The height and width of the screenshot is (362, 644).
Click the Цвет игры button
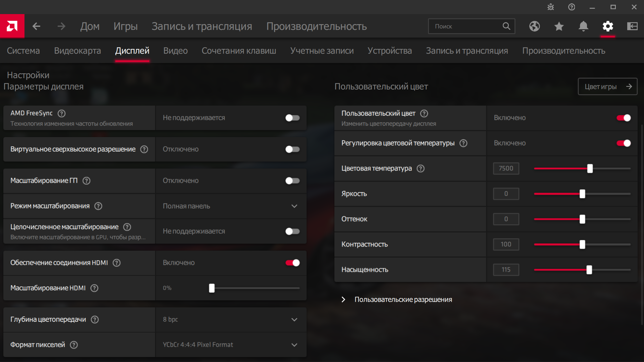pyautogui.click(x=607, y=86)
